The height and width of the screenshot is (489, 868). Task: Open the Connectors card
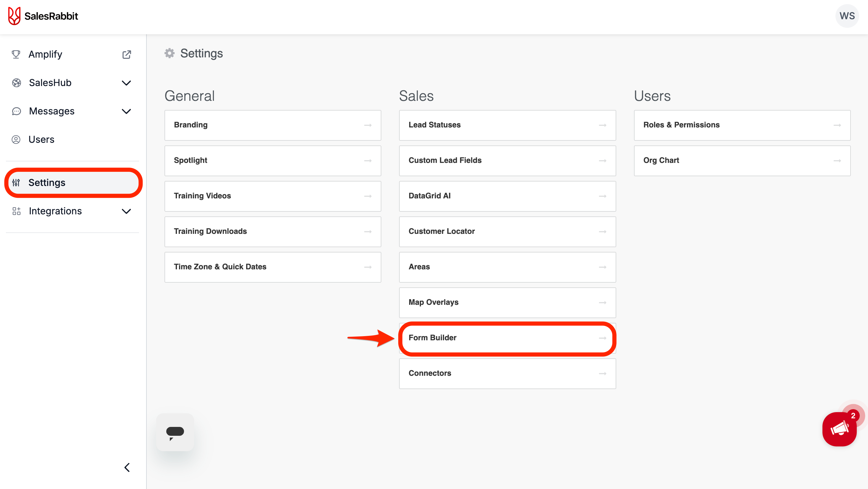tap(507, 373)
